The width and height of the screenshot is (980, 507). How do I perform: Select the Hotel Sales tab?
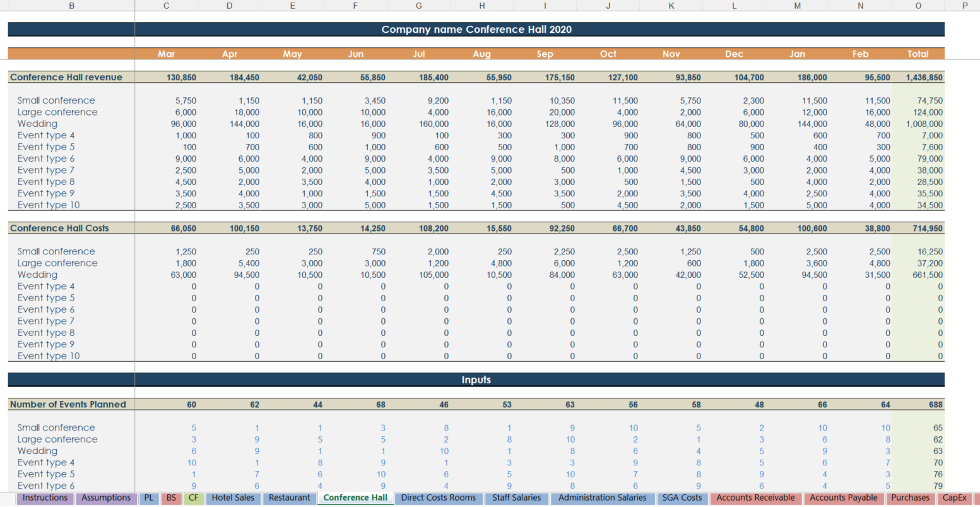(233, 498)
